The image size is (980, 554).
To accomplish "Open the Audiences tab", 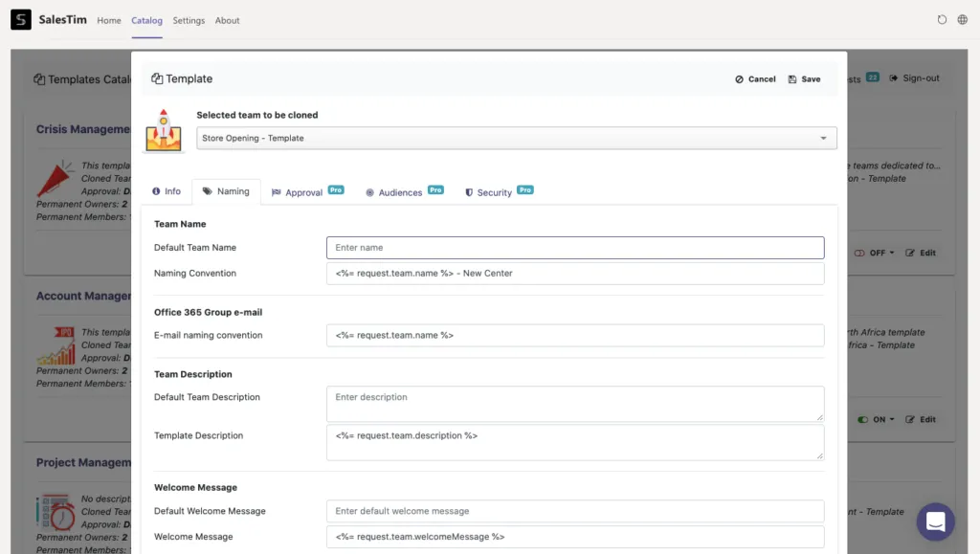I will [x=405, y=191].
